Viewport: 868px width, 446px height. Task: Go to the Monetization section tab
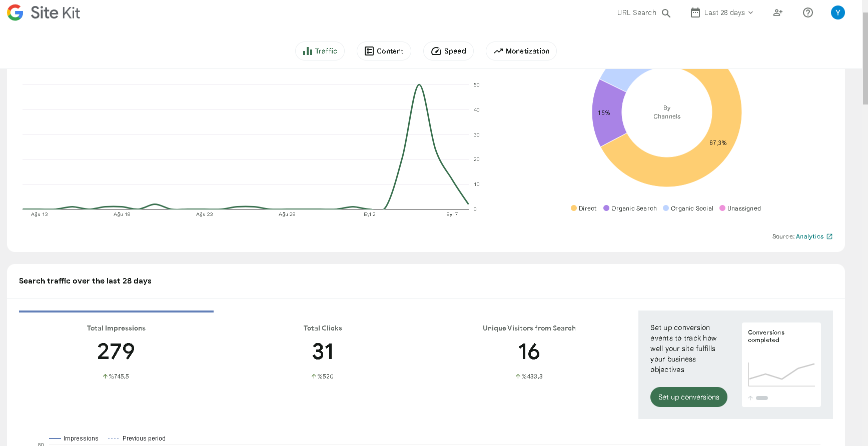point(521,51)
